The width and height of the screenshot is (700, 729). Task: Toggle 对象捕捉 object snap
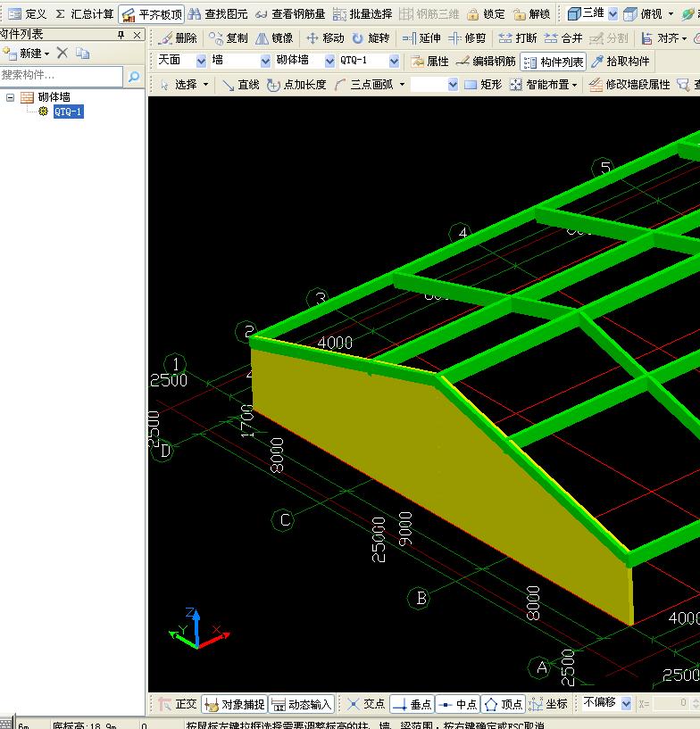click(234, 704)
